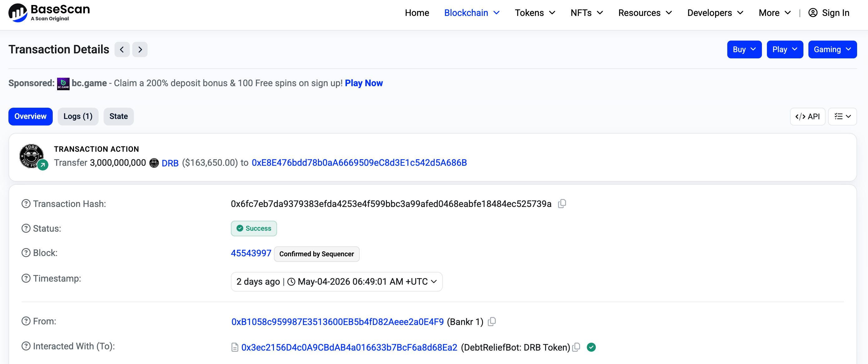Go to next transaction arrow

140,50
